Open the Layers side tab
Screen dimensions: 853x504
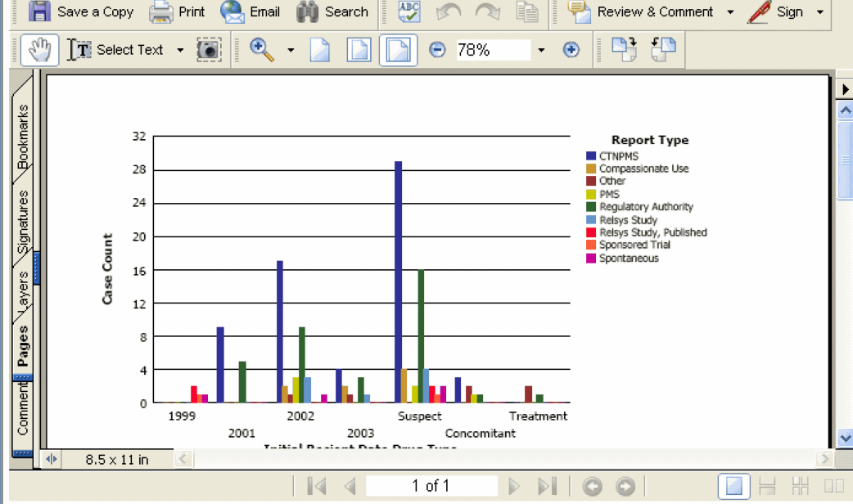(x=22, y=292)
